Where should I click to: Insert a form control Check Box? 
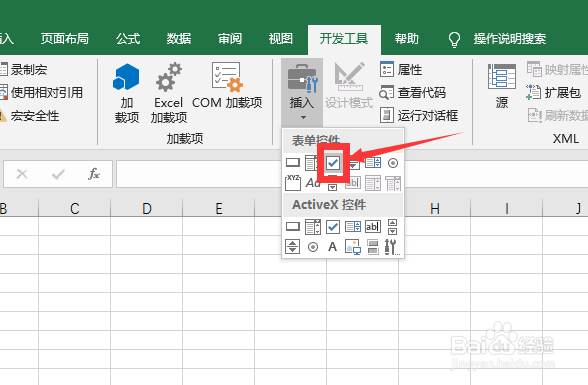[333, 163]
